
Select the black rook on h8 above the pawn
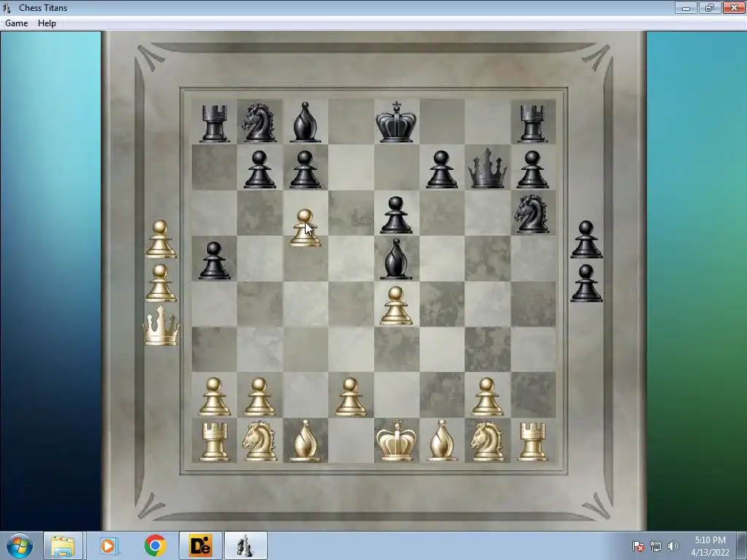pos(532,124)
